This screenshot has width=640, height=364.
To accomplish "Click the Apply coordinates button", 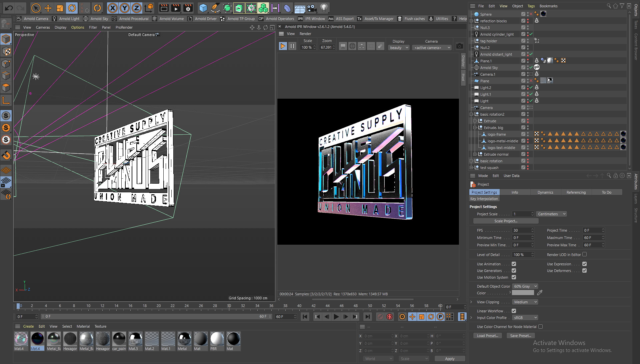I will point(450,359).
